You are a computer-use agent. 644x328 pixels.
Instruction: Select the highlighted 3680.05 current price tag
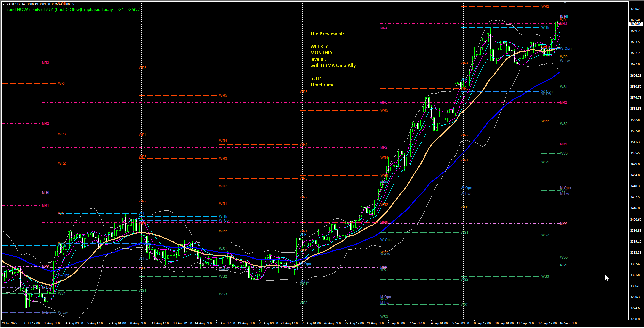tap(636, 24)
